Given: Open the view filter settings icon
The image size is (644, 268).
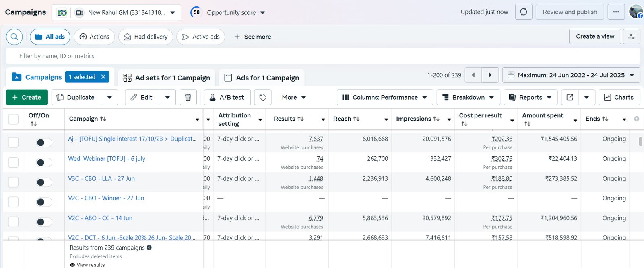Looking at the screenshot, I should (x=632, y=37).
